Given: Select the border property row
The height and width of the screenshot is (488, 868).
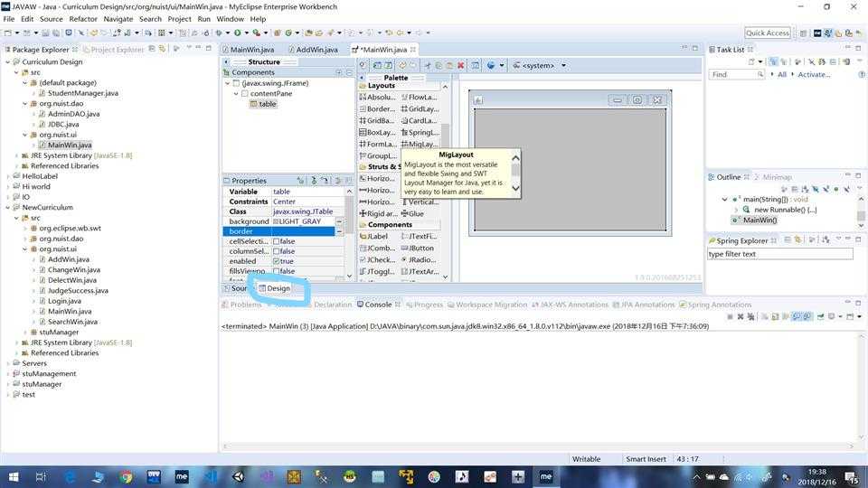Looking at the screenshot, I should 279,231.
